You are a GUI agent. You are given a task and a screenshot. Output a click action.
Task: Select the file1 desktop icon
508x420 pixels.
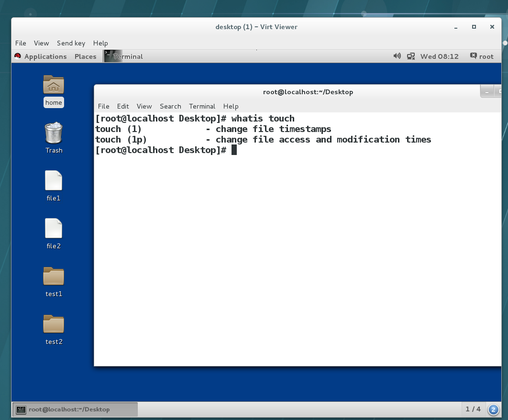coord(54,180)
